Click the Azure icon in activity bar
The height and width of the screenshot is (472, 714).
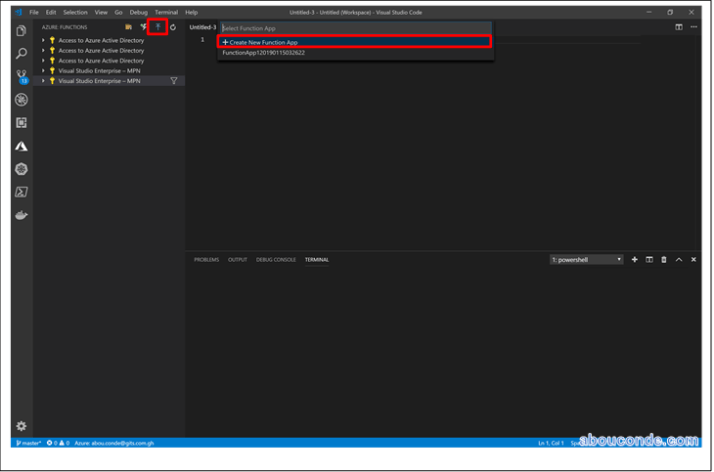(21, 146)
